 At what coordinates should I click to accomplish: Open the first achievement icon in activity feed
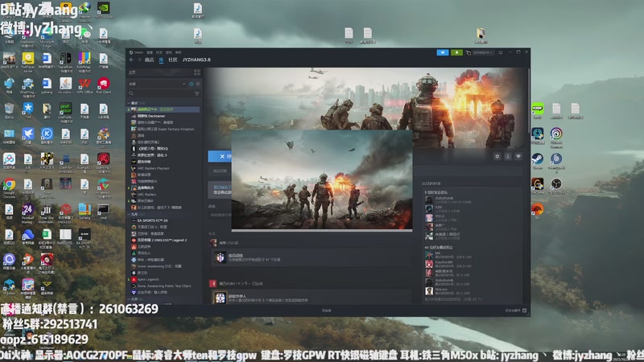click(x=221, y=257)
